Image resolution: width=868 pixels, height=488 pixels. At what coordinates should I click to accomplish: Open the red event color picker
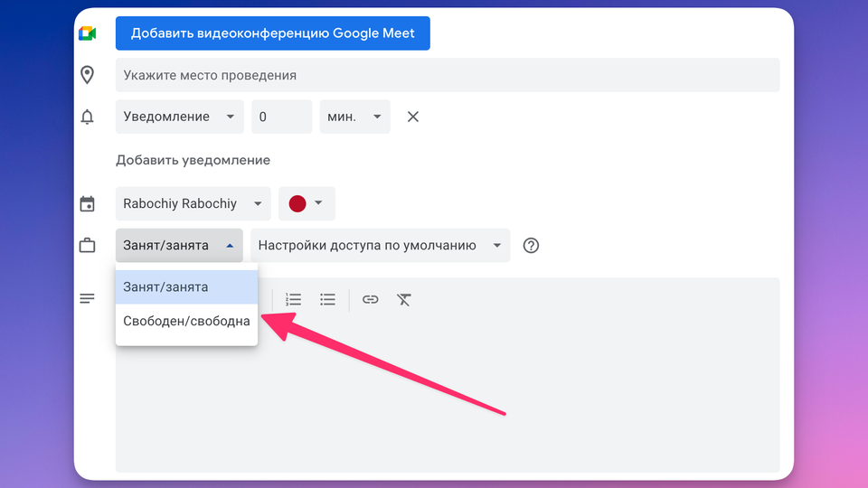pyautogui.click(x=307, y=203)
